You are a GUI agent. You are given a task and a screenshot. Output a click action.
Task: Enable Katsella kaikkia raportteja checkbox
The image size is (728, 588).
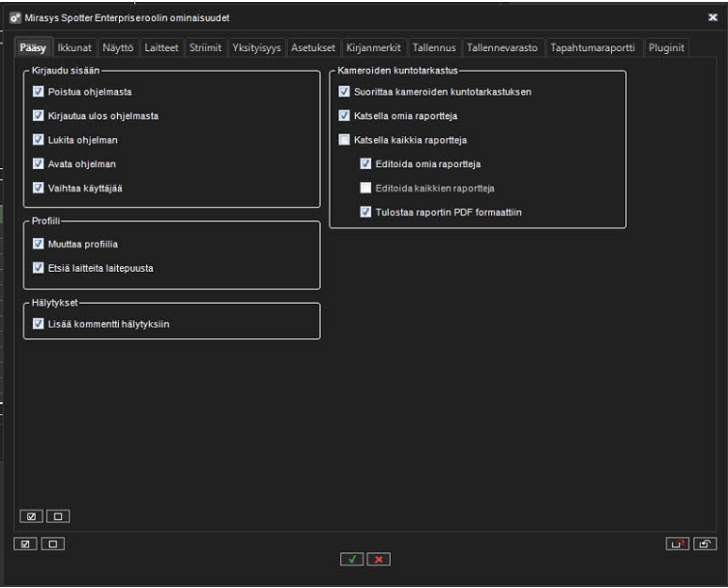click(345, 139)
